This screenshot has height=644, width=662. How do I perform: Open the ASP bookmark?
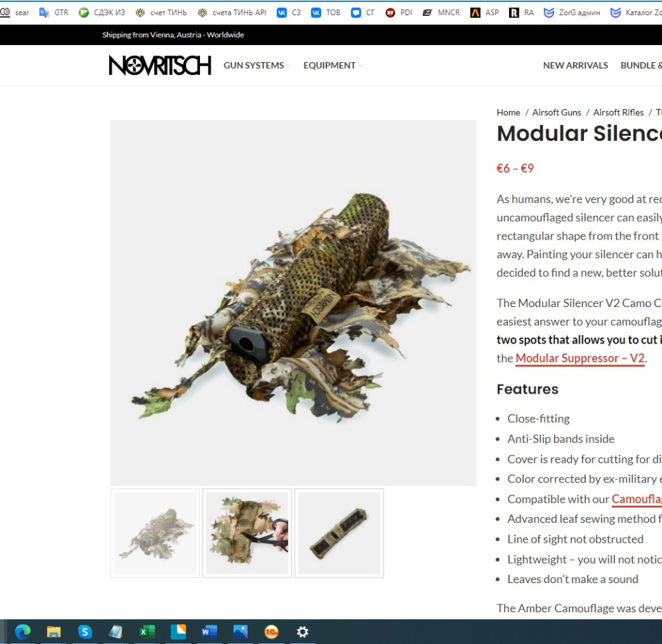[485, 13]
